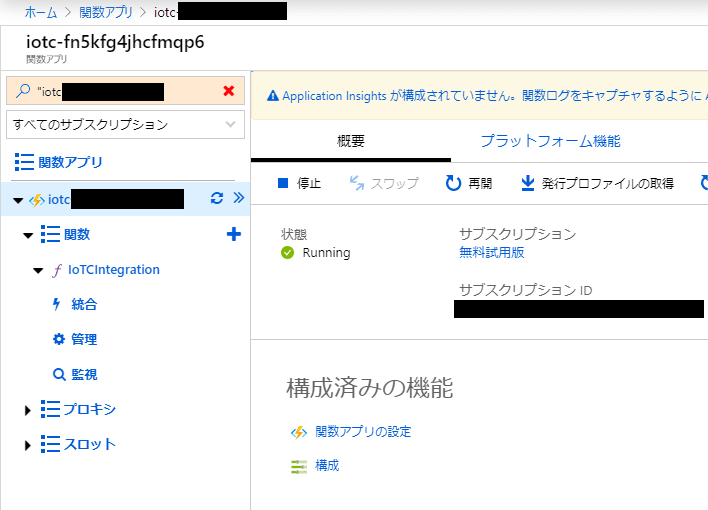
Task: Click the 構成済みの機能 heading
Action: pyautogui.click(x=370, y=388)
